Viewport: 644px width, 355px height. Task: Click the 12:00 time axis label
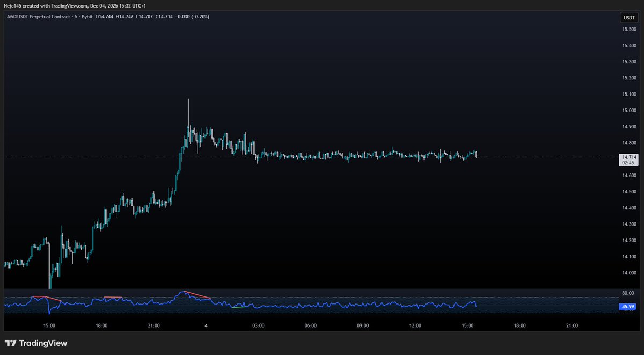415,325
